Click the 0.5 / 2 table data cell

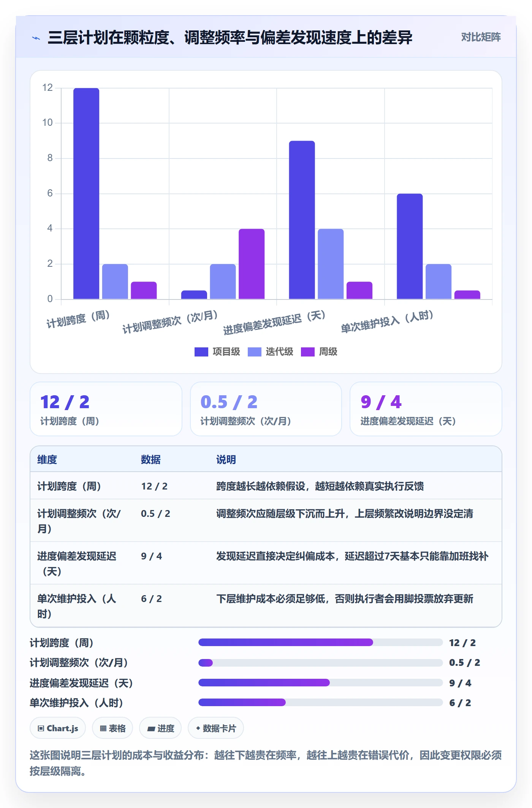(x=155, y=514)
